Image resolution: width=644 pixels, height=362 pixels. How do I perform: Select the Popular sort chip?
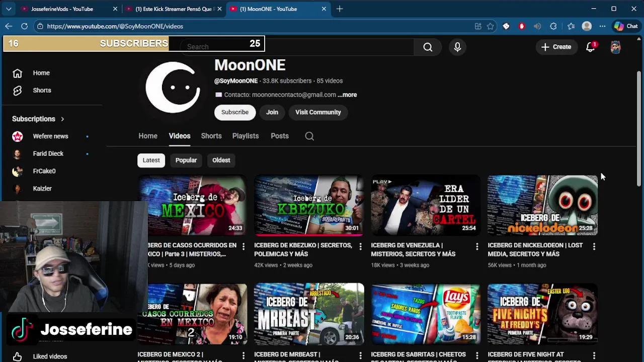tap(186, 160)
